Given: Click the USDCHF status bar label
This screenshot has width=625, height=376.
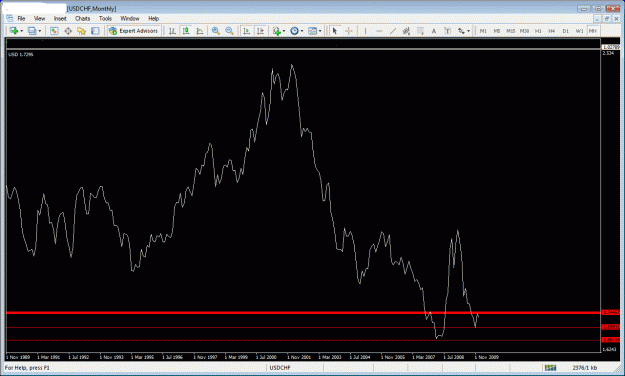Looking at the screenshot, I should [280, 368].
